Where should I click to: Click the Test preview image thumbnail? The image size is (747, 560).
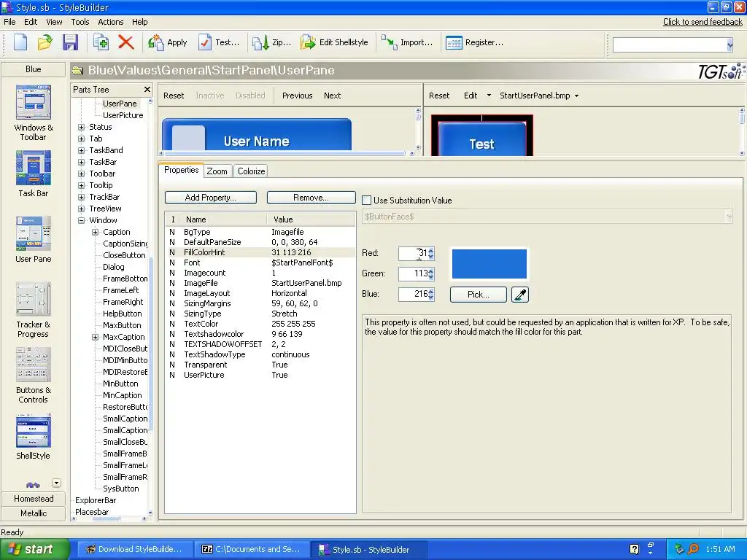coord(481,135)
